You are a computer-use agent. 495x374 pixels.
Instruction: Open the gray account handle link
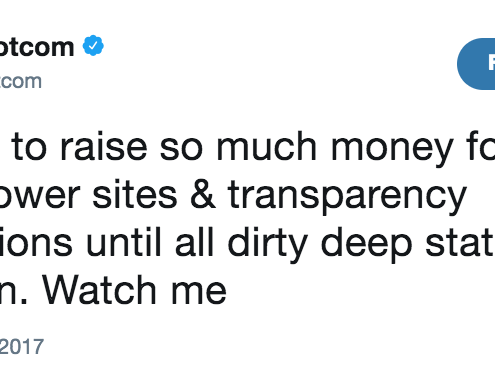(21, 81)
